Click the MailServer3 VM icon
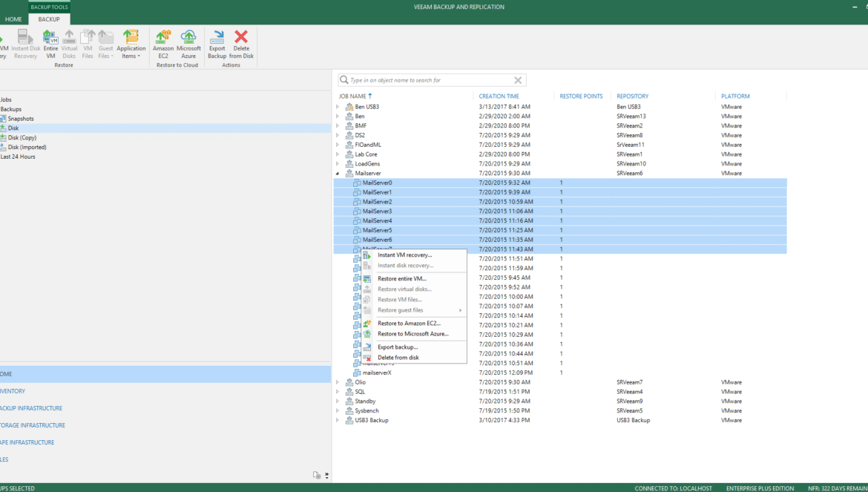This screenshot has width=868, height=492. [x=357, y=211]
